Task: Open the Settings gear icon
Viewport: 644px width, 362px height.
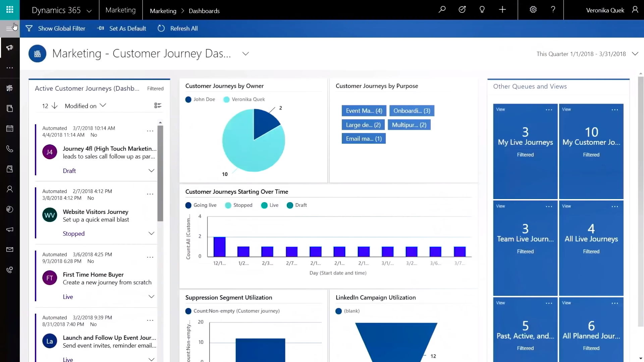Action: tap(533, 10)
